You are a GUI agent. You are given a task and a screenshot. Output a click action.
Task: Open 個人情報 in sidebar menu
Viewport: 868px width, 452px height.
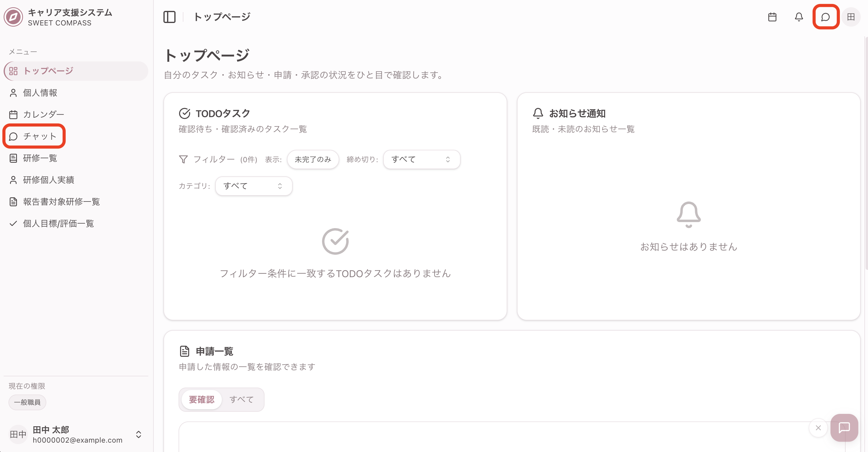[x=76, y=93]
